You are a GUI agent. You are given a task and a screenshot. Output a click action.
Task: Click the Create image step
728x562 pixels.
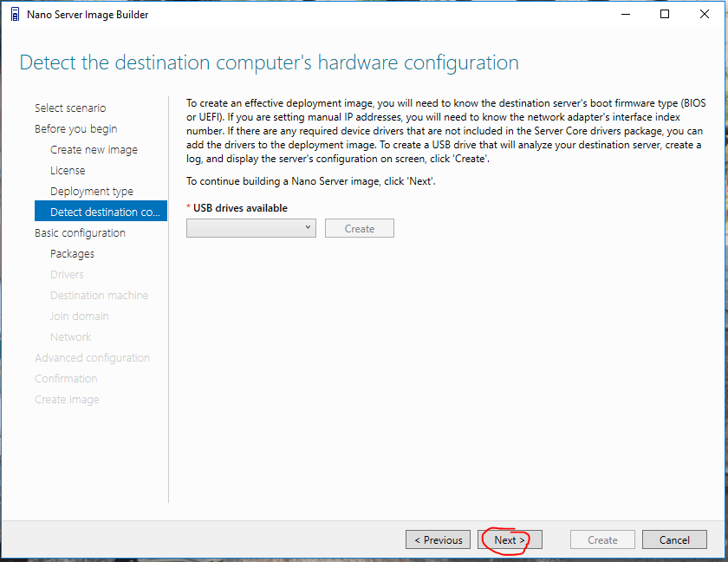tap(67, 400)
